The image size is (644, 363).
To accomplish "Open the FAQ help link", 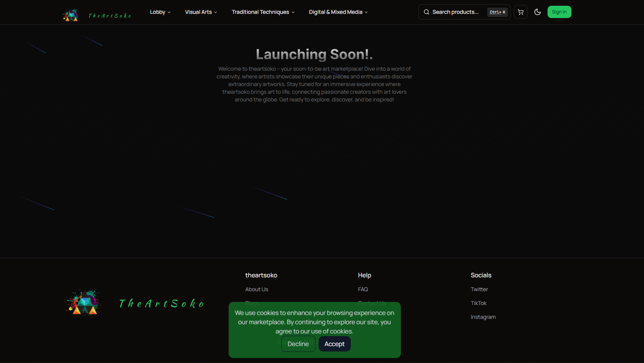I will click(363, 289).
